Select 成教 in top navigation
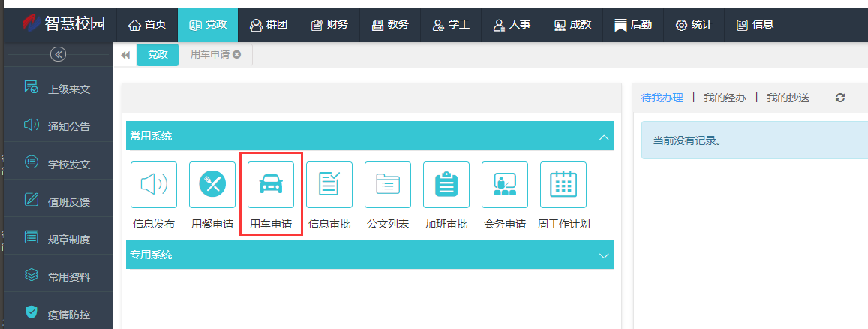This screenshot has width=868, height=329. tap(573, 25)
